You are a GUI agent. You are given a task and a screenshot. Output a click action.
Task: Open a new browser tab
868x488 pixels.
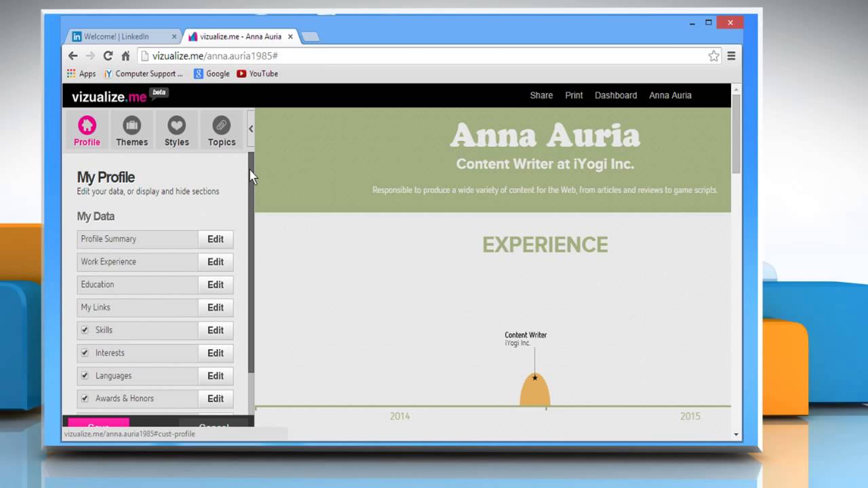[310, 37]
